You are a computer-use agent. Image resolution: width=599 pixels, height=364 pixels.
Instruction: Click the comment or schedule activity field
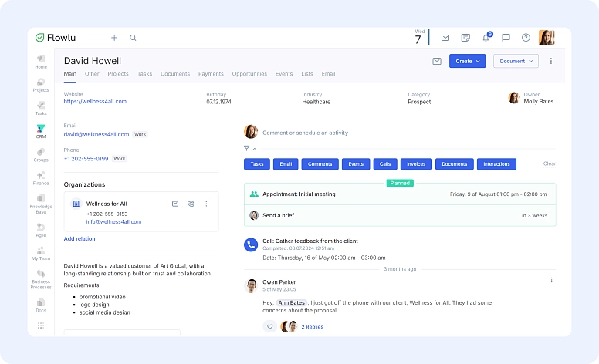[x=305, y=133]
